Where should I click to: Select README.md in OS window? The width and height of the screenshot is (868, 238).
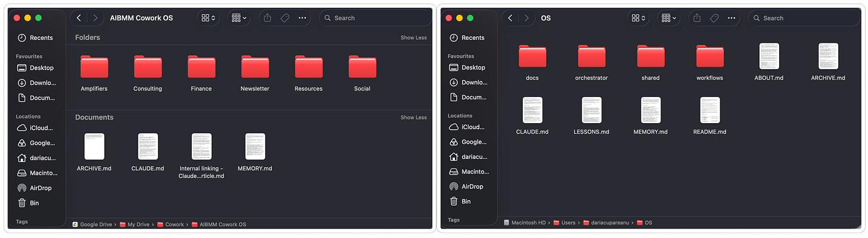pyautogui.click(x=710, y=110)
